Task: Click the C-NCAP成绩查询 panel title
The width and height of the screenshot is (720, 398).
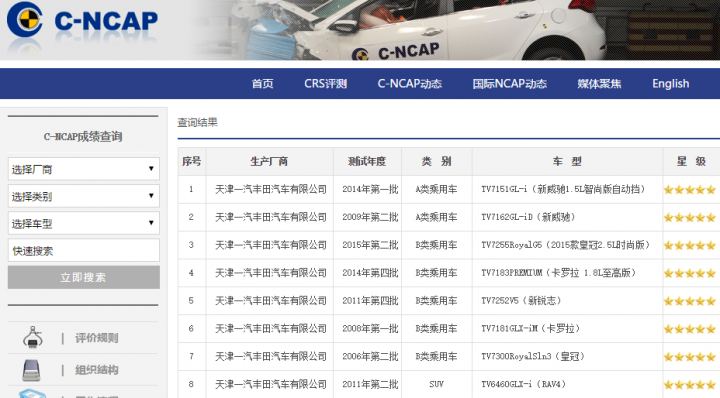Action: click(x=83, y=137)
